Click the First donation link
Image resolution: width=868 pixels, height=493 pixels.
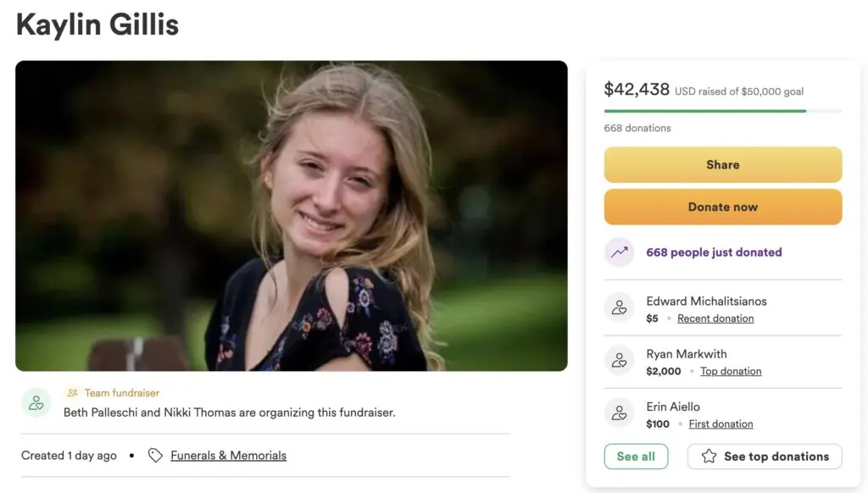(721, 424)
